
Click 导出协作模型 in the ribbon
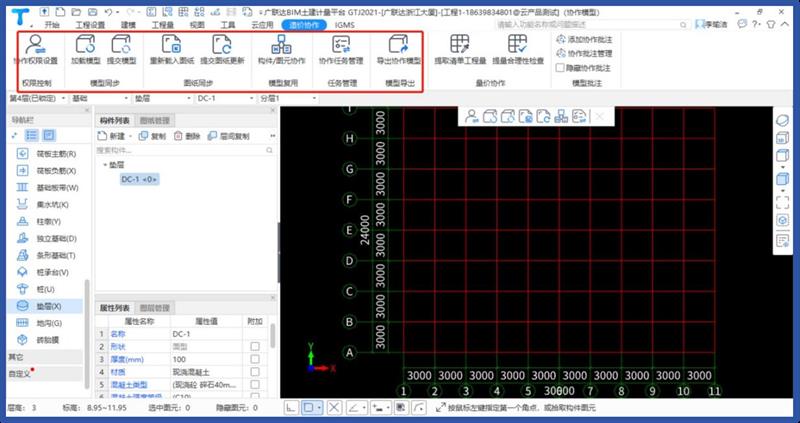(398, 49)
